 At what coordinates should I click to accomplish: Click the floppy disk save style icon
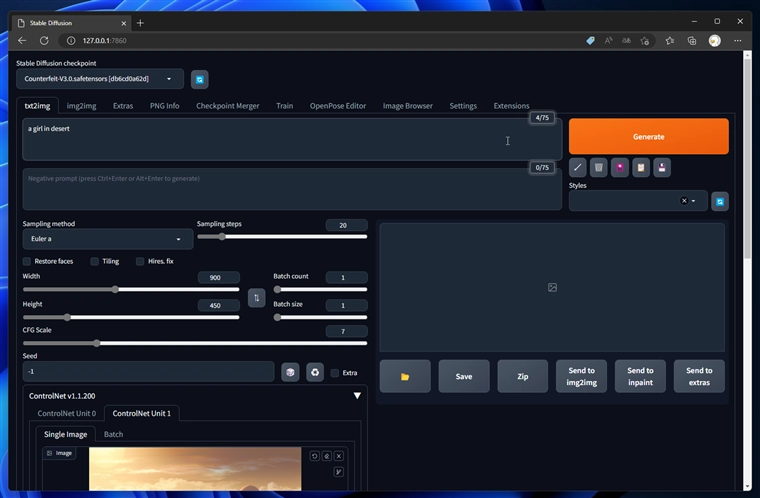662,167
